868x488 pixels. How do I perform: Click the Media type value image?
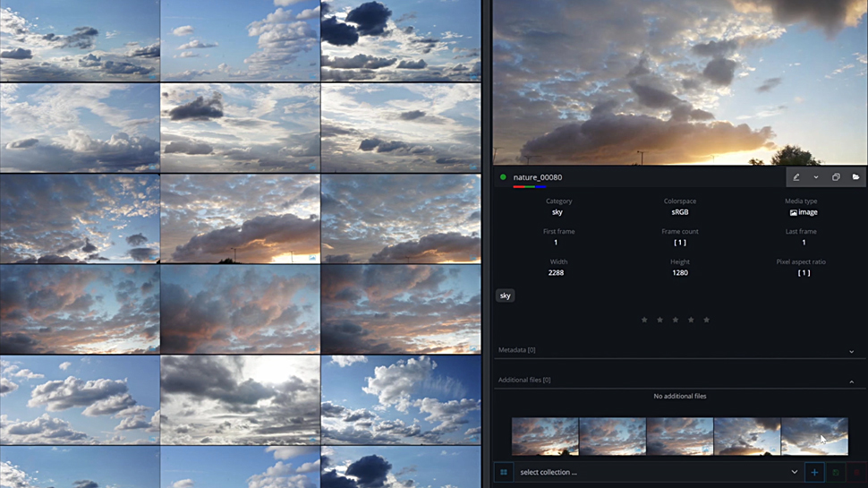[x=808, y=212]
